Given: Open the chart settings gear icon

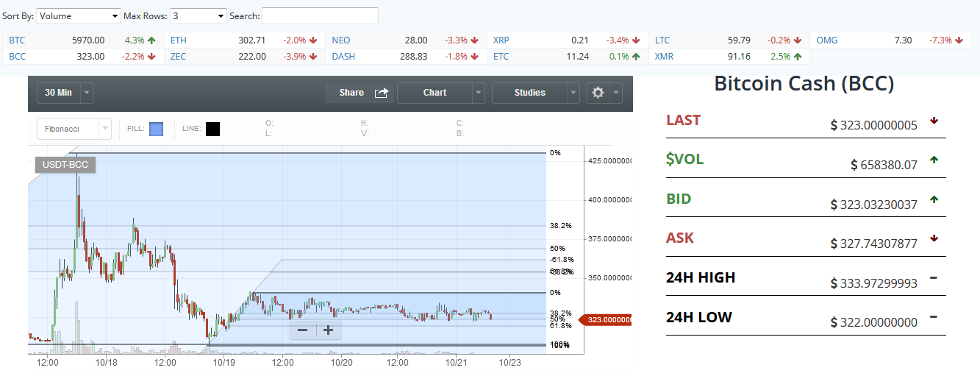Looking at the screenshot, I should pos(598,93).
